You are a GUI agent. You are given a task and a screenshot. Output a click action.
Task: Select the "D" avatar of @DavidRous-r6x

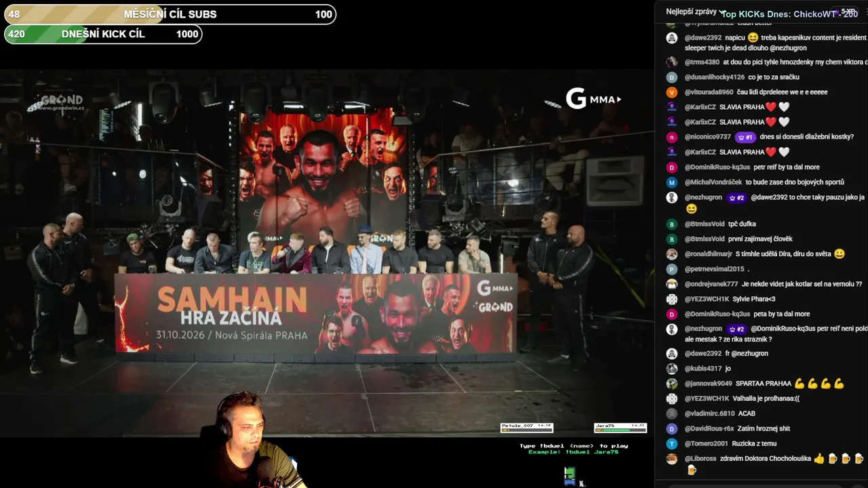[x=672, y=428]
